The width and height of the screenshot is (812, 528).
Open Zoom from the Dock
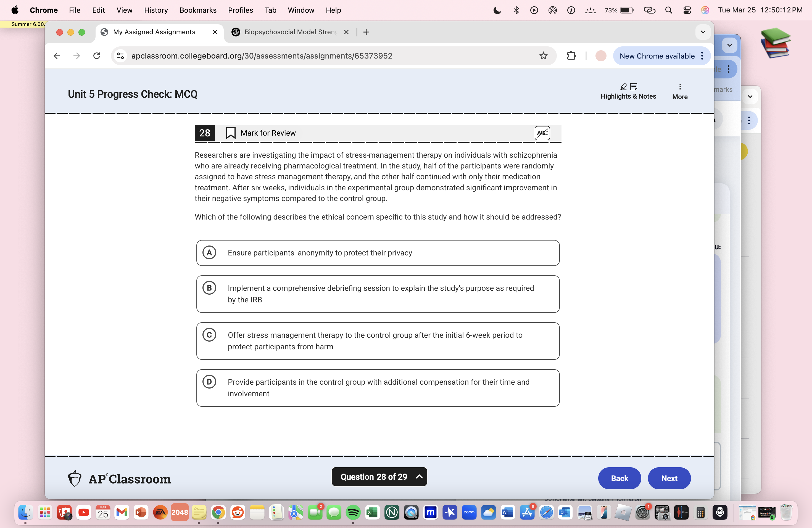(469, 513)
